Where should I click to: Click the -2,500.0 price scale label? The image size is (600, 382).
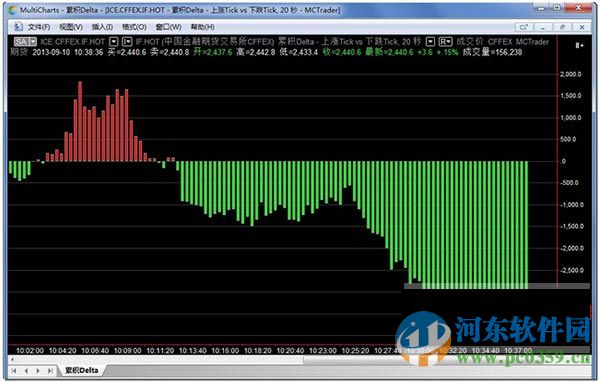click(x=572, y=270)
